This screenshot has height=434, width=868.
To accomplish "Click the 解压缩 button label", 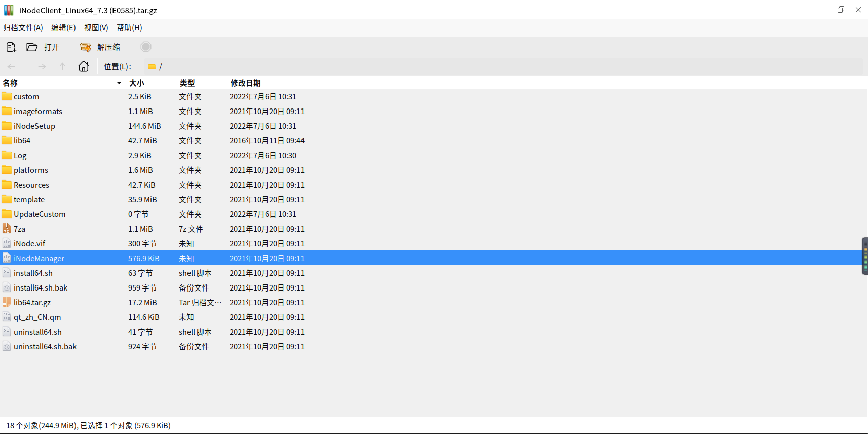I will point(108,47).
